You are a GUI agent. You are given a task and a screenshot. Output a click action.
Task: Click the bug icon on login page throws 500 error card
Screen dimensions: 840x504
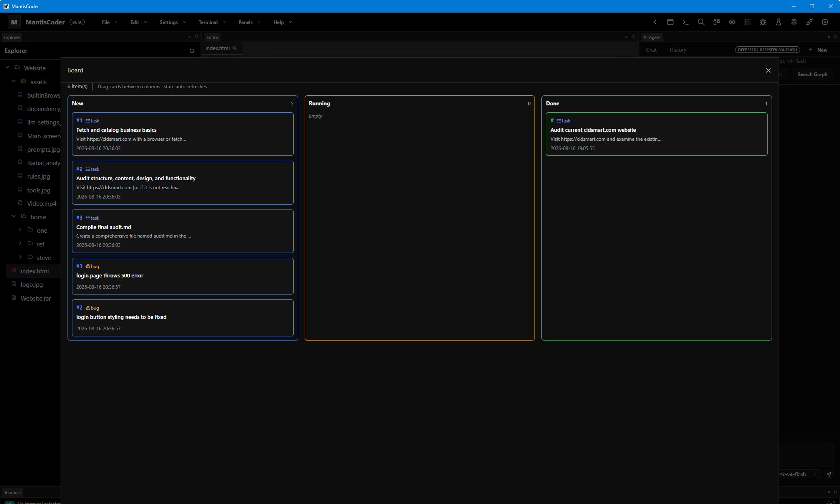(87, 266)
